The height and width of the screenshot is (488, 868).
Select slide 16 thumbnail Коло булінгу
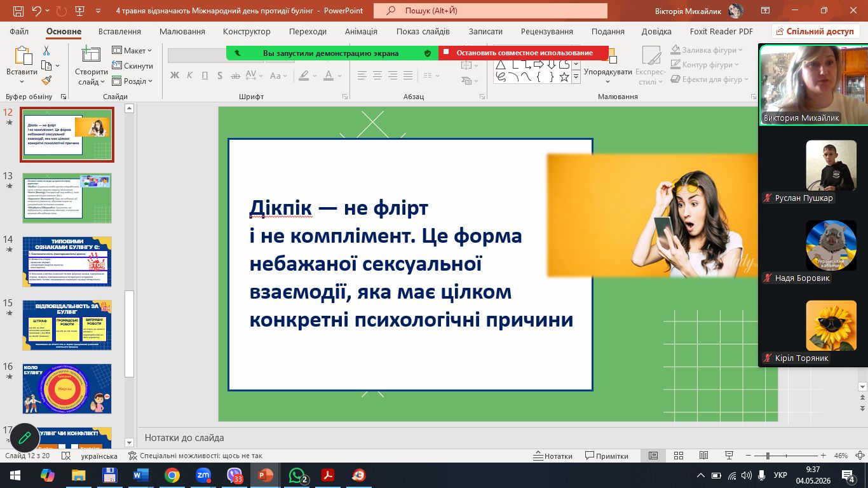67,389
